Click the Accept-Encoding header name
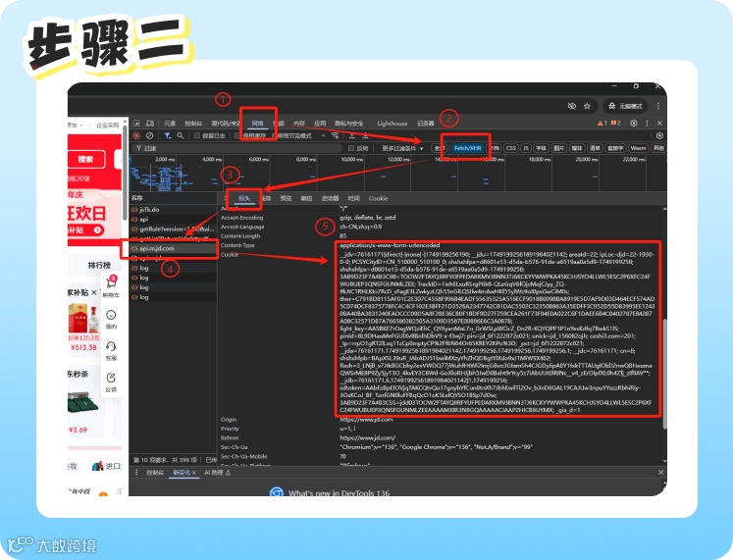 pos(241,218)
